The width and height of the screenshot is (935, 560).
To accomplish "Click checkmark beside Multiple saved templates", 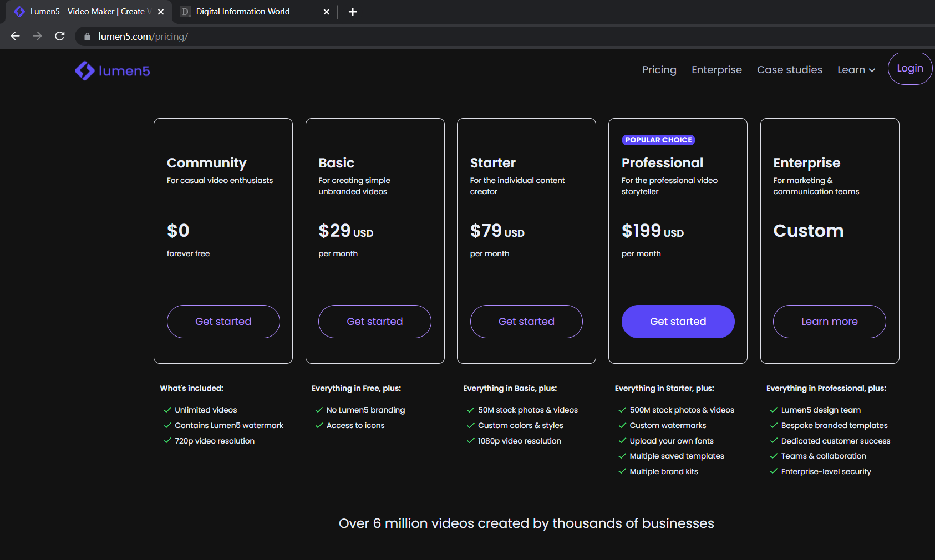I will tap(622, 456).
